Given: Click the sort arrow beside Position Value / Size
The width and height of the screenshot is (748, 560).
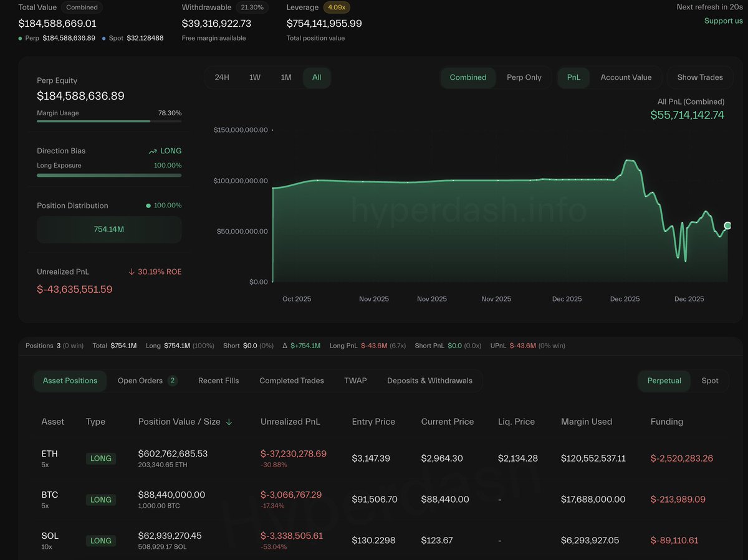Looking at the screenshot, I should pyautogui.click(x=229, y=422).
